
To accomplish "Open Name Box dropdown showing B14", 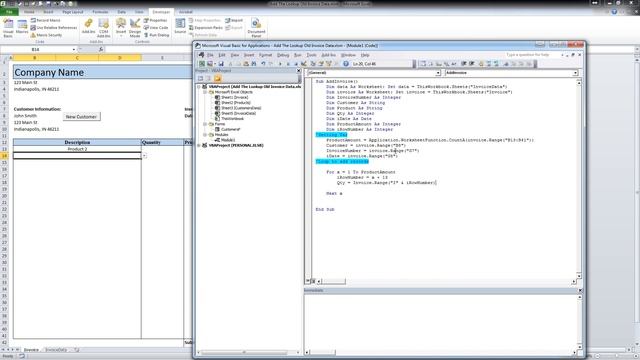I will [74, 49].
